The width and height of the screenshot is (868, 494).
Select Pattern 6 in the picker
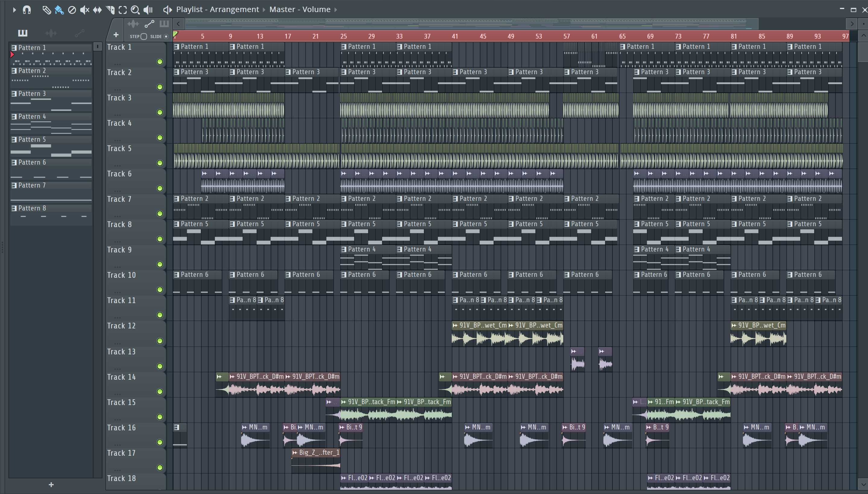51,169
